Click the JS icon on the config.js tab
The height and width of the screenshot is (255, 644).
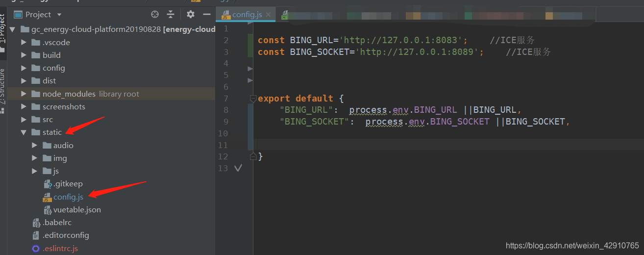225,15
